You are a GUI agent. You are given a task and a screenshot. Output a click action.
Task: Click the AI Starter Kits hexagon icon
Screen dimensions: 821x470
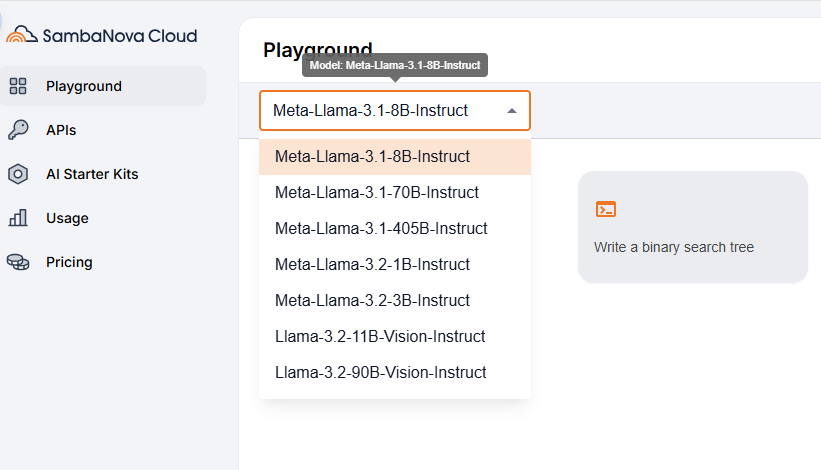(18, 174)
